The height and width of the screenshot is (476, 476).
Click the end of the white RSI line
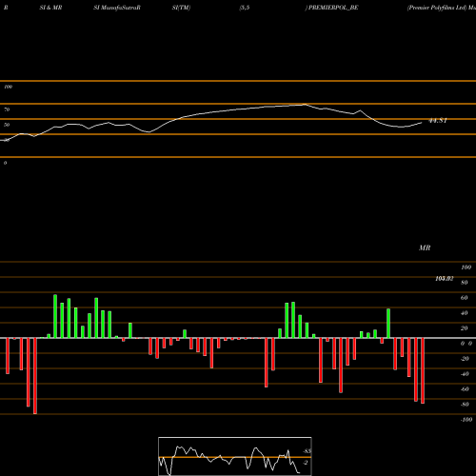pos(422,123)
